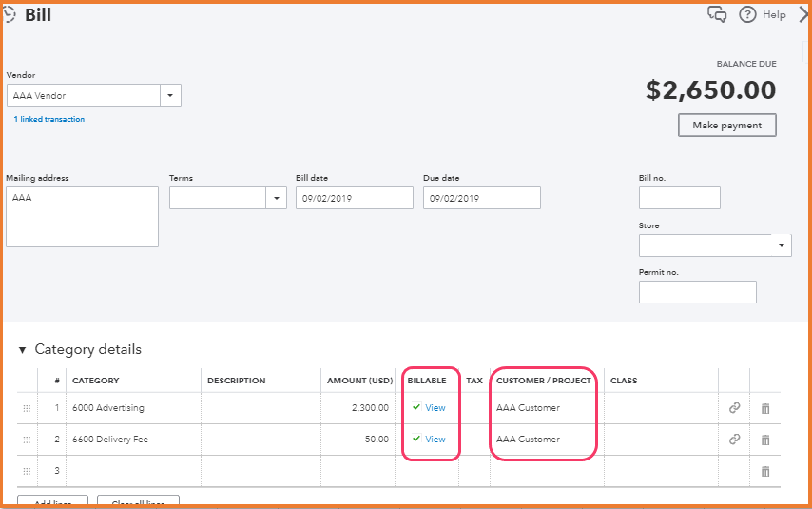
Task: Delete the 6600 Delivery Fee line
Action: pos(765,440)
